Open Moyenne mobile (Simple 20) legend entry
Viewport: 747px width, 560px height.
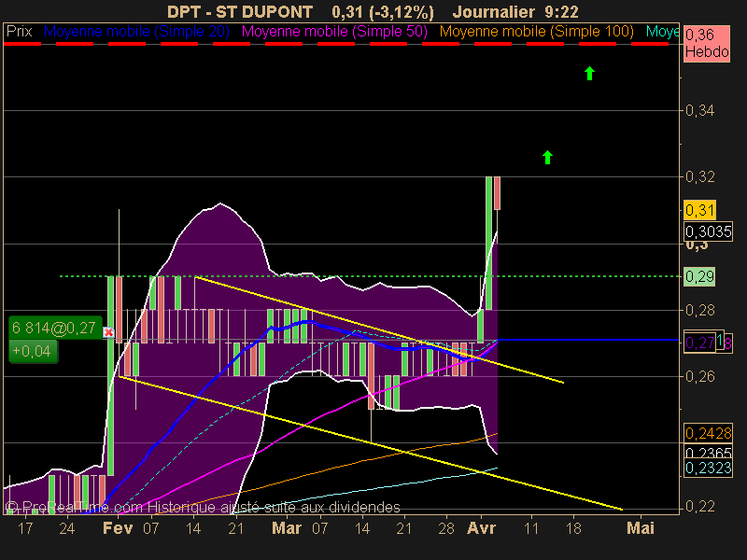[x=136, y=32]
